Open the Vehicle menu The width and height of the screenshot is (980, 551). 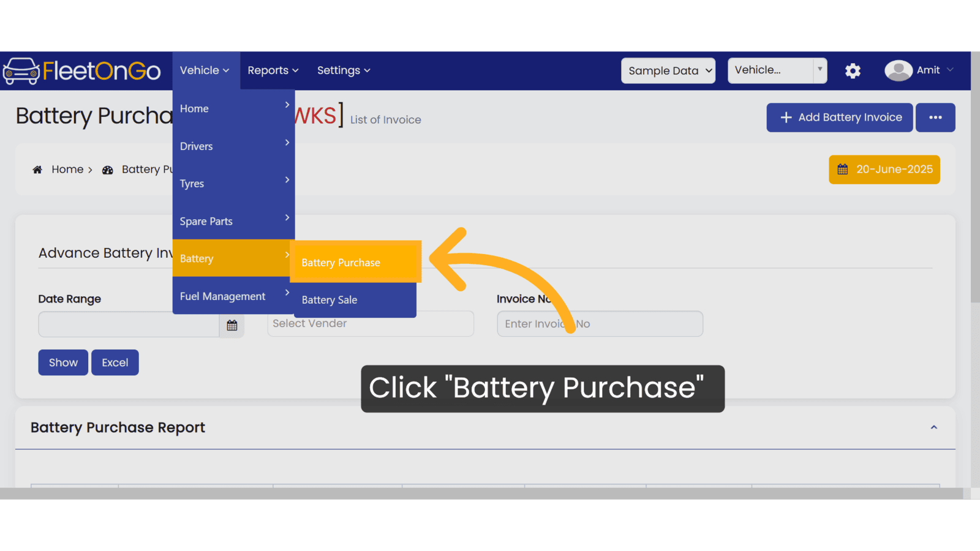205,70
